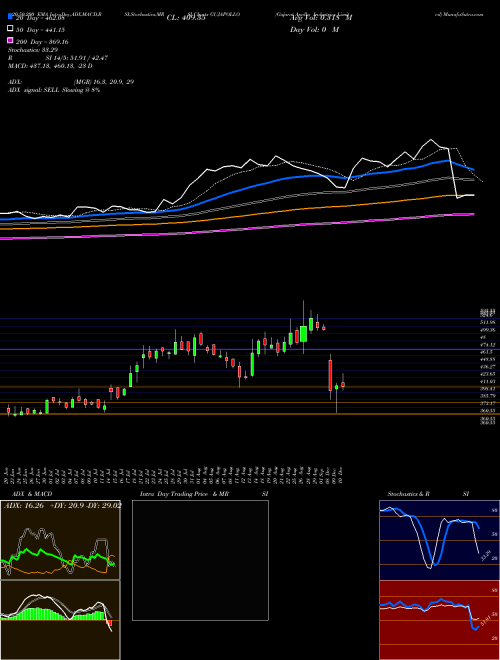Click the 'Stochastics: 33.29' reading
The height and width of the screenshot is (660, 500).
(x=33, y=50)
